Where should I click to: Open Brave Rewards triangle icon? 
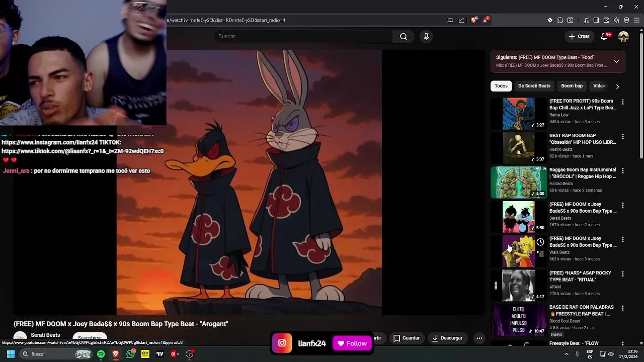coord(486,20)
